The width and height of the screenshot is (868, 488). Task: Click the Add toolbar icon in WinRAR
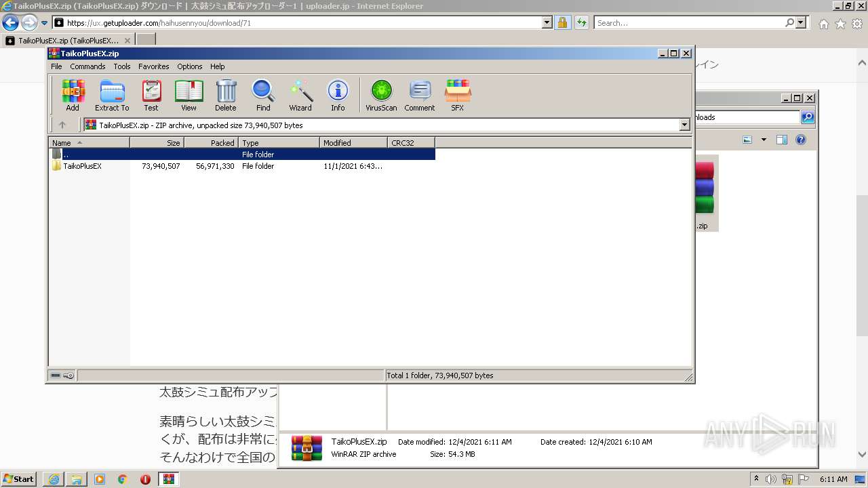73,95
